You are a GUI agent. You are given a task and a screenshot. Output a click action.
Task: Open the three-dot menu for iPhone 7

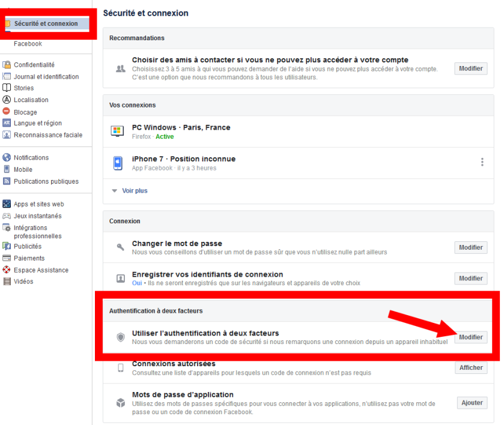click(x=482, y=162)
